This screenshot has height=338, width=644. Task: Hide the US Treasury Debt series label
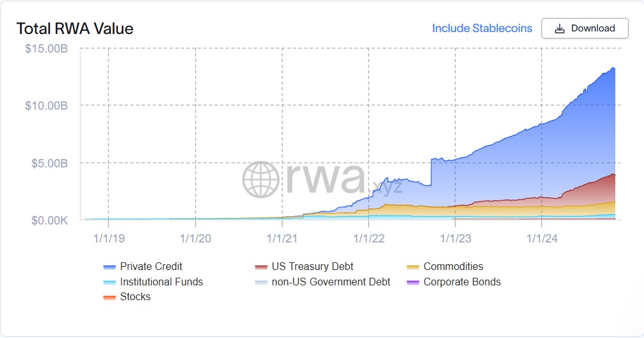click(x=312, y=267)
